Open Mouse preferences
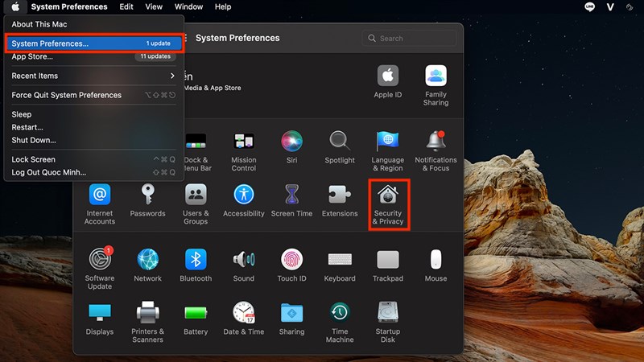Image resolution: width=644 pixels, height=362 pixels. [x=436, y=265]
